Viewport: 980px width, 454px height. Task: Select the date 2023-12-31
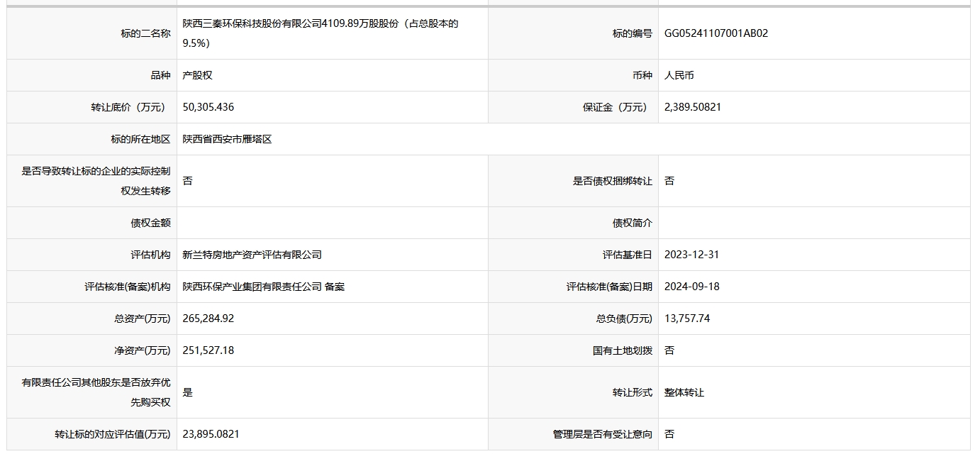coord(691,255)
